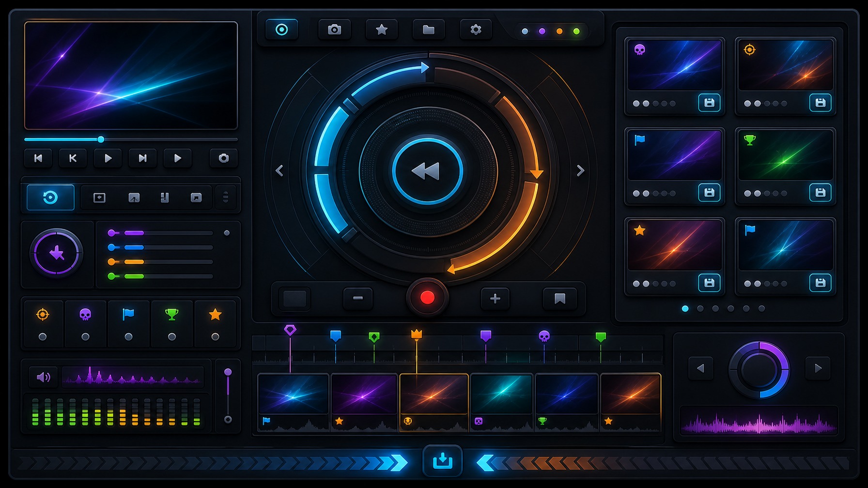The image size is (868, 488).
Task: Click the download export button at bottom center
Action: (442, 461)
